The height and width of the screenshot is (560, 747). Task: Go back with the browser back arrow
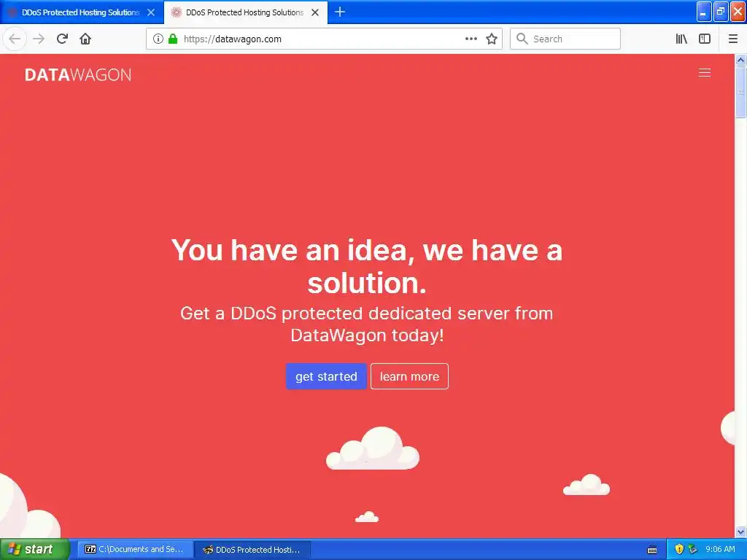coord(15,39)
